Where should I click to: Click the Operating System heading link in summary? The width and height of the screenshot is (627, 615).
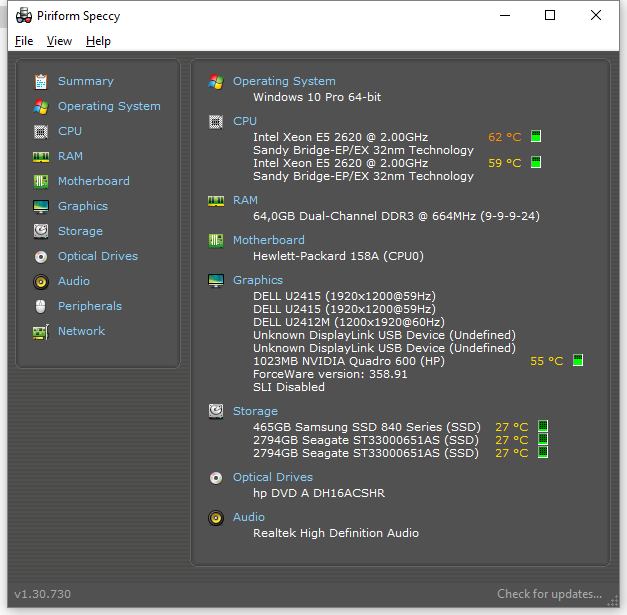tap(284, 81)
